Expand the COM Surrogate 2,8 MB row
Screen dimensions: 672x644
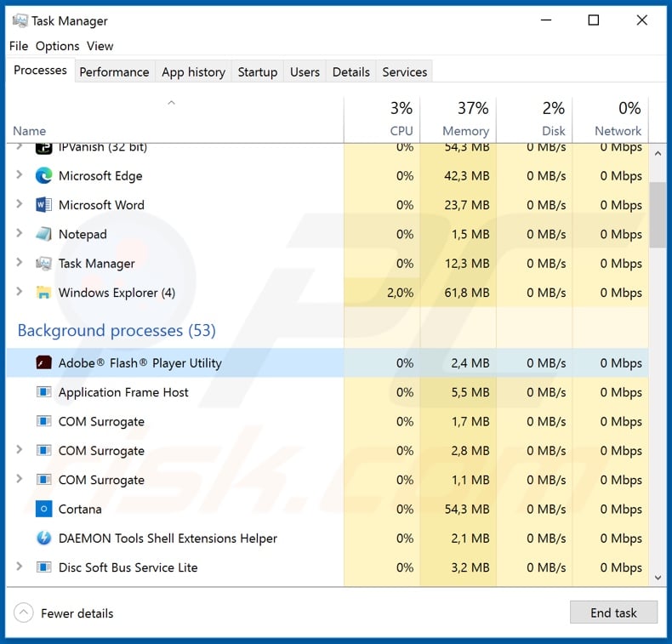20,449
